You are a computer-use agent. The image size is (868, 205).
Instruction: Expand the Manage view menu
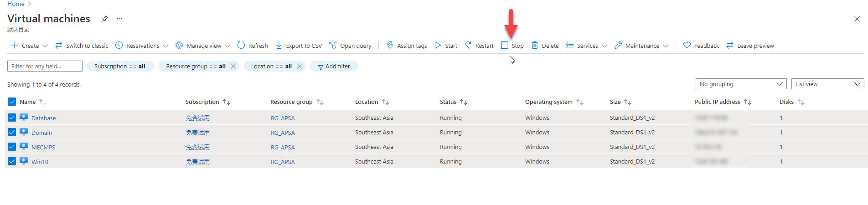[x=203, y=46]
